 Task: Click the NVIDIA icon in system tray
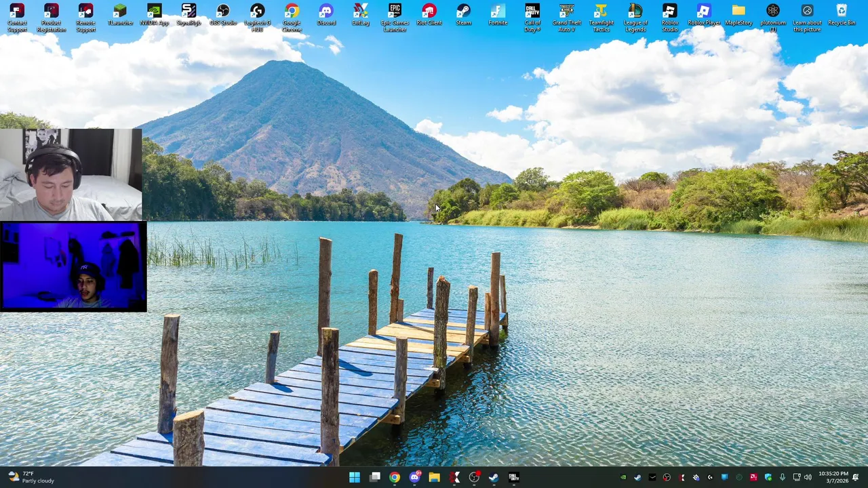623,477
